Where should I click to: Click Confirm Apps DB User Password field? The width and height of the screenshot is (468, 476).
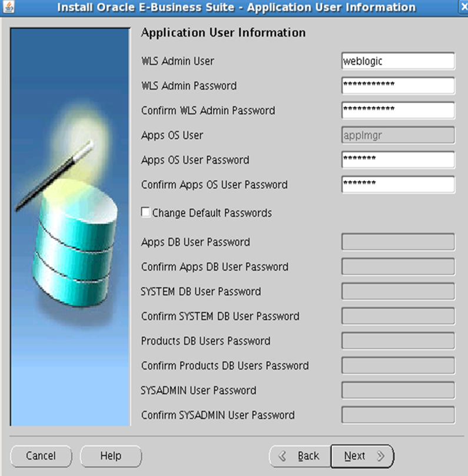[398, 267]
